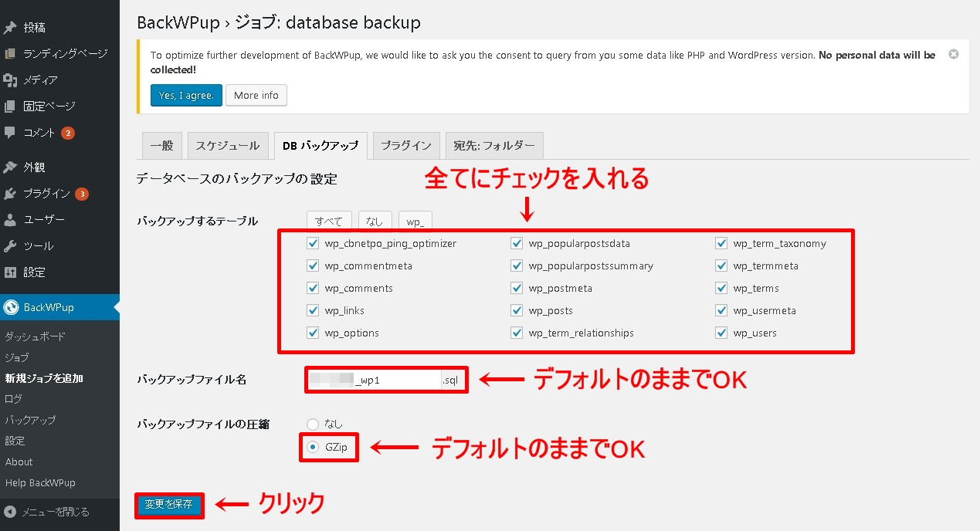Click 変更を保存 save button
The image size is (980, 531).
coord(170,505)
